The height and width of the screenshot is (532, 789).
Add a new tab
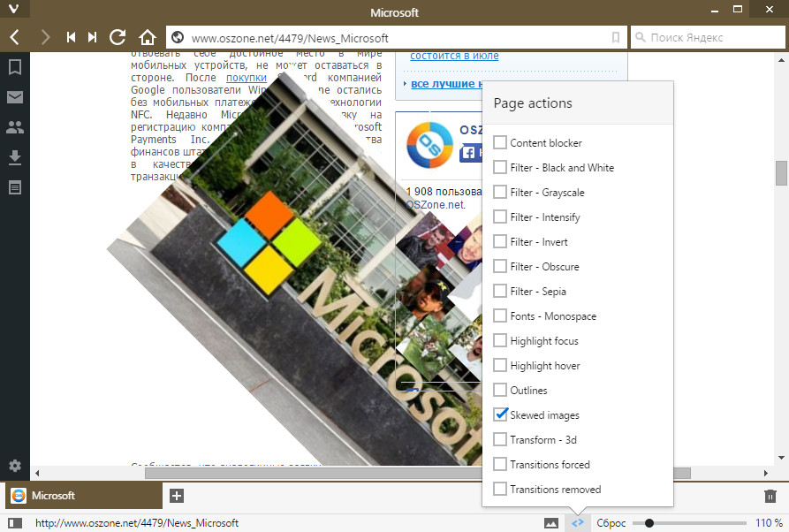tap(177, 496)
